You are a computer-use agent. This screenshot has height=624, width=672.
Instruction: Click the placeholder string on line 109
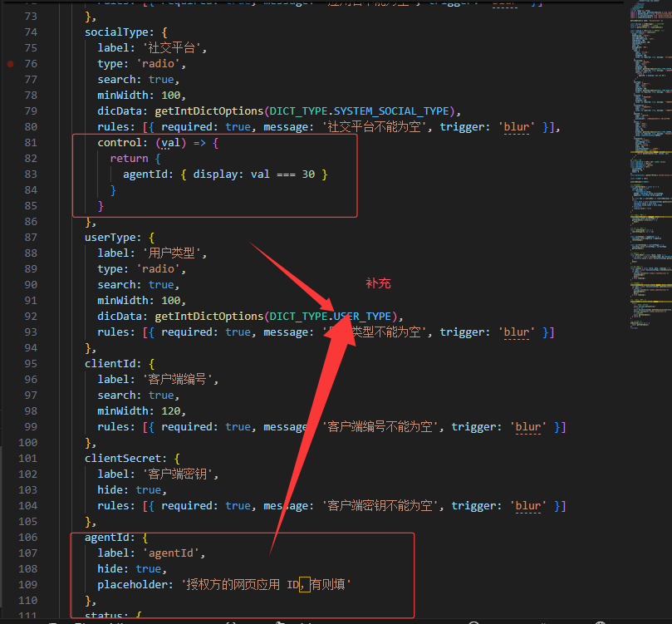[266, 584]
